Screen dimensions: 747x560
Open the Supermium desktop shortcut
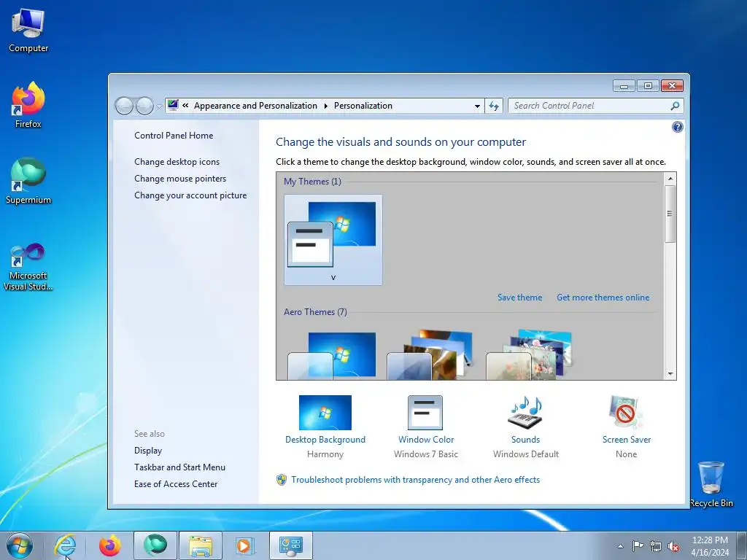click(28, 181)
